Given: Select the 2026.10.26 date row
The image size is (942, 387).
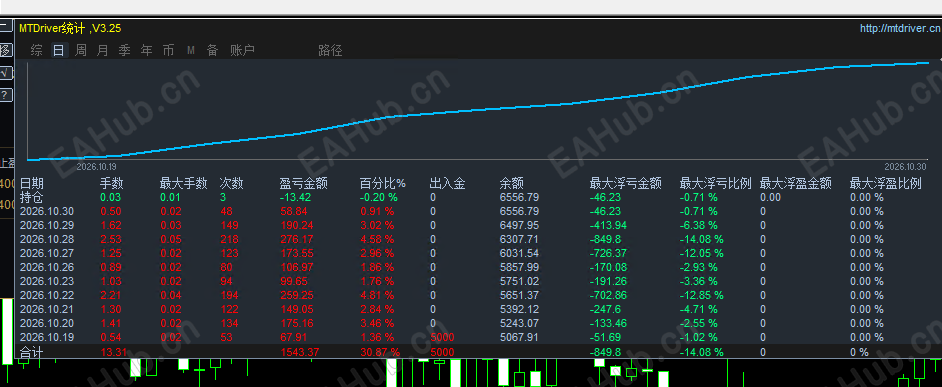Looking at the screenshot, I should pyautogui.click(x=47, y=267).
